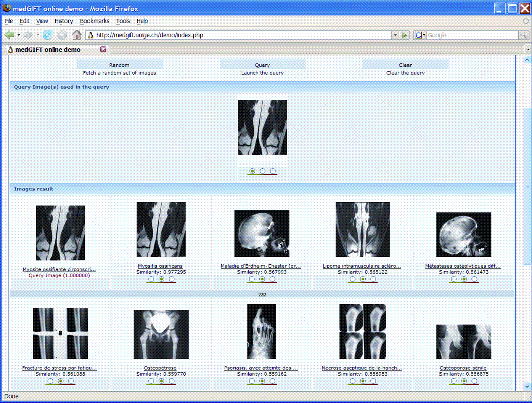The image size is (532, 403).
Task: Click the Firefox icon in the title bar
Action: (x=6, y=8)
